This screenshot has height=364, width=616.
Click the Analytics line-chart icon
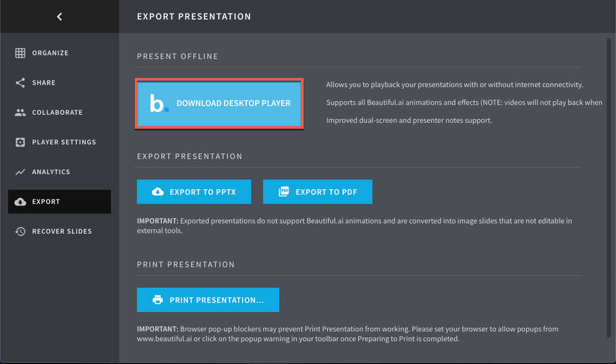click(21, 172)
